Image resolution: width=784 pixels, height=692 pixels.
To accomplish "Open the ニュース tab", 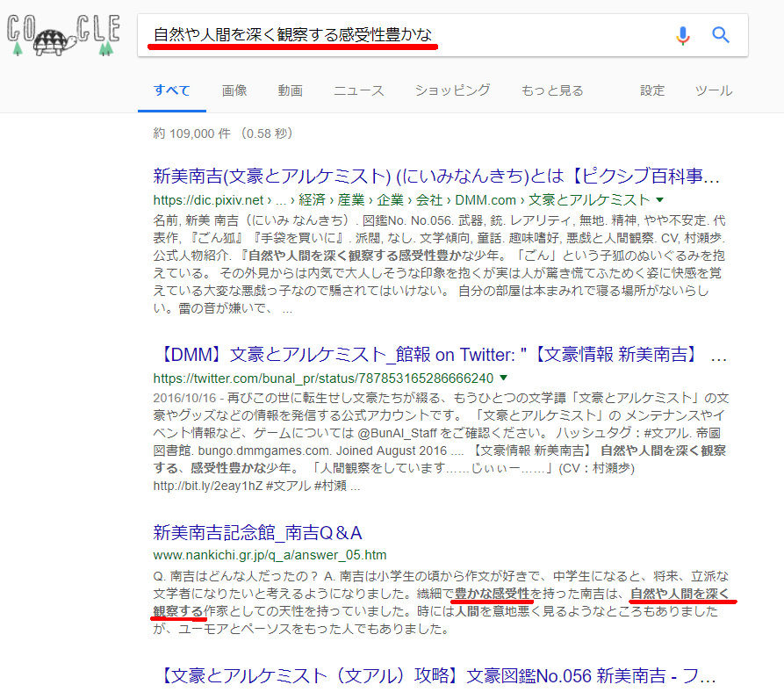I will (x=359, y=90).
